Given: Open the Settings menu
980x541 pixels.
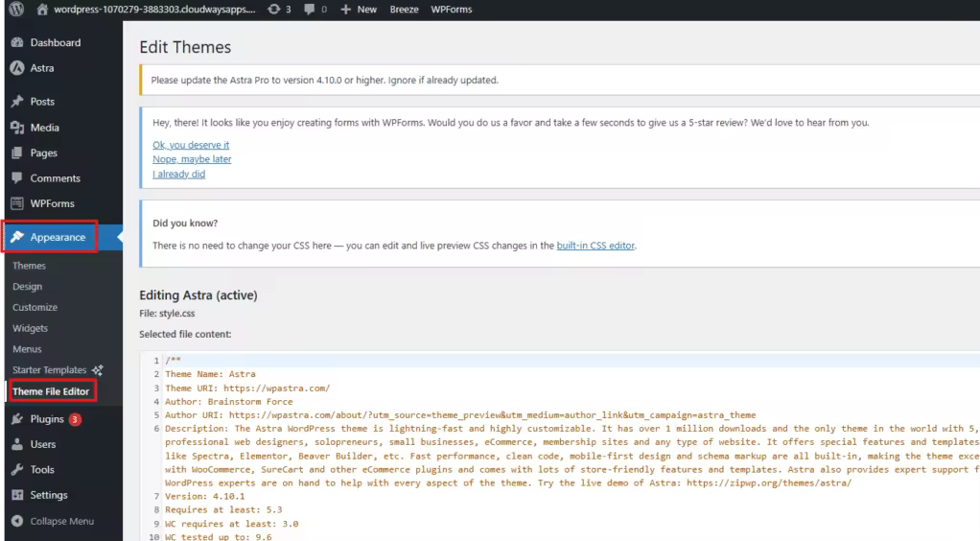Looking at the screenshot, I should click(x=48, y=495).
